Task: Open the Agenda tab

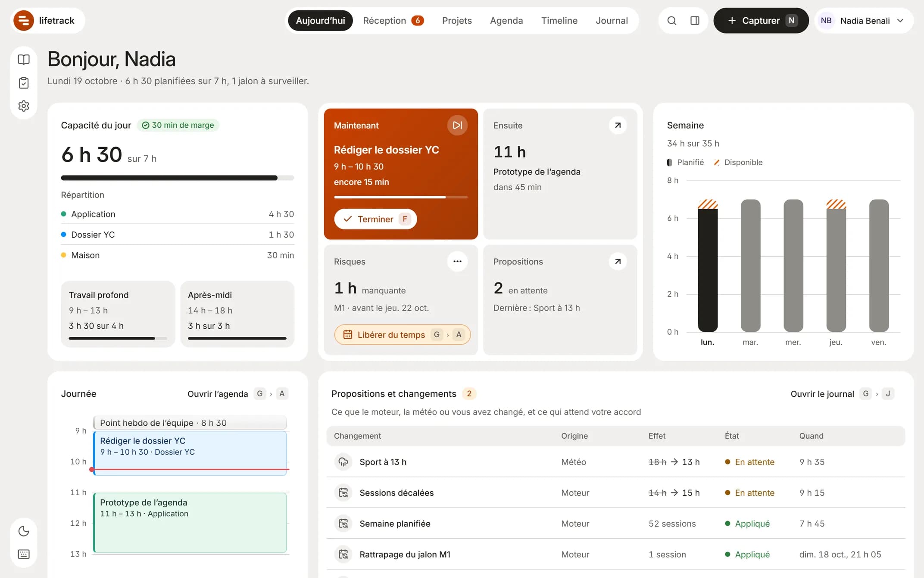Action: point(506,20)
